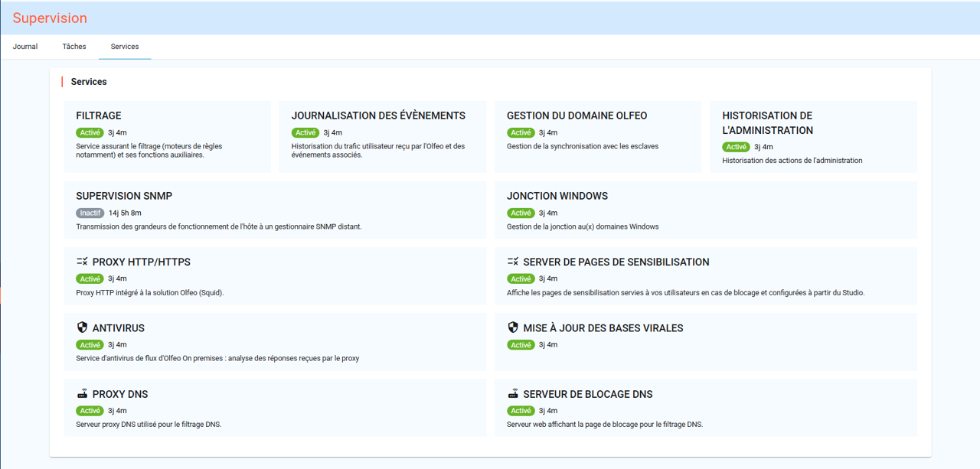980x469 pixels.
Task: Toggle Activé status of Journalisation des évènements
Action: (x=305, y=132)
